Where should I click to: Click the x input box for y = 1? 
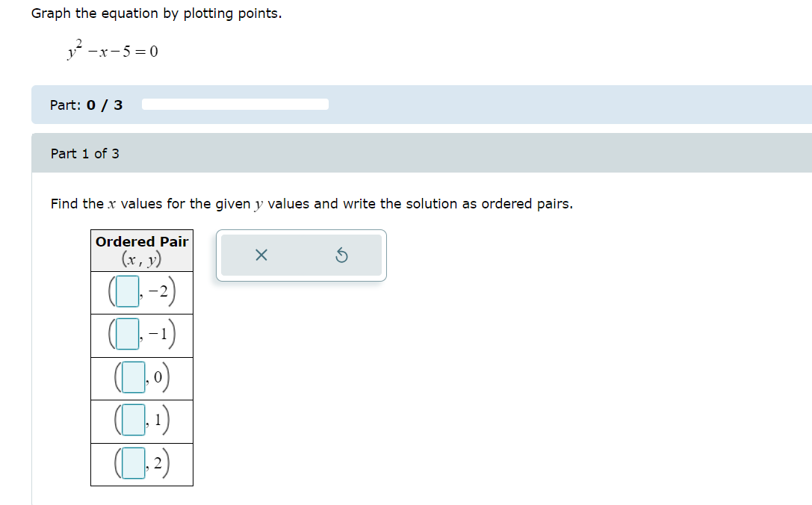click(x=133, y=421)
